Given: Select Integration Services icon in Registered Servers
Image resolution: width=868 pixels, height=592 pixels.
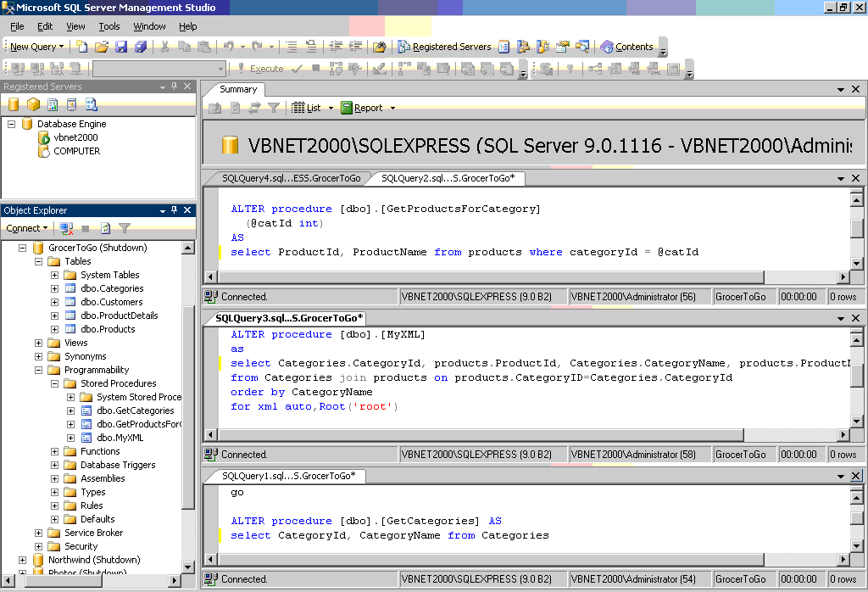Looking at the screenshot, I should click(x=92, y=104).
